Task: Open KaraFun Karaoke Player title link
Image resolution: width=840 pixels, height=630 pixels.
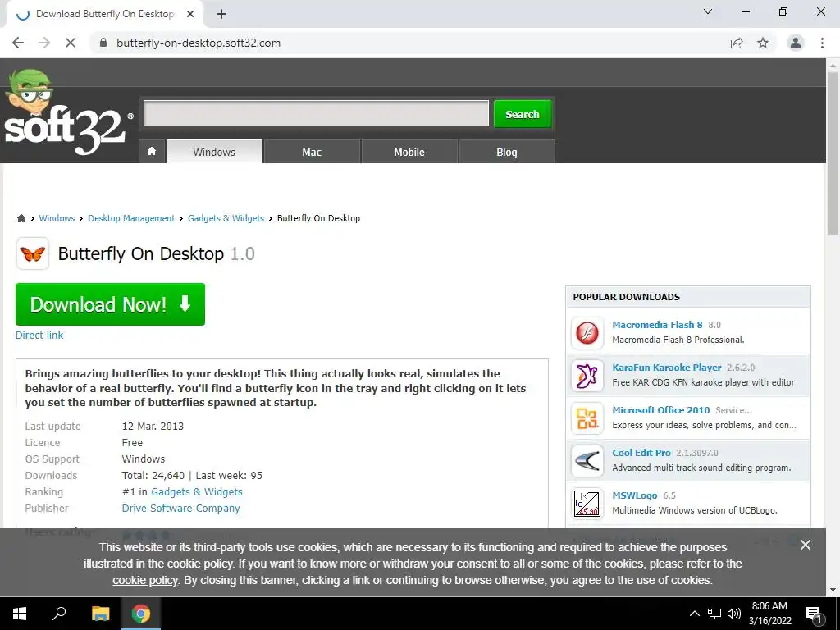Action: tap(667, 367)
